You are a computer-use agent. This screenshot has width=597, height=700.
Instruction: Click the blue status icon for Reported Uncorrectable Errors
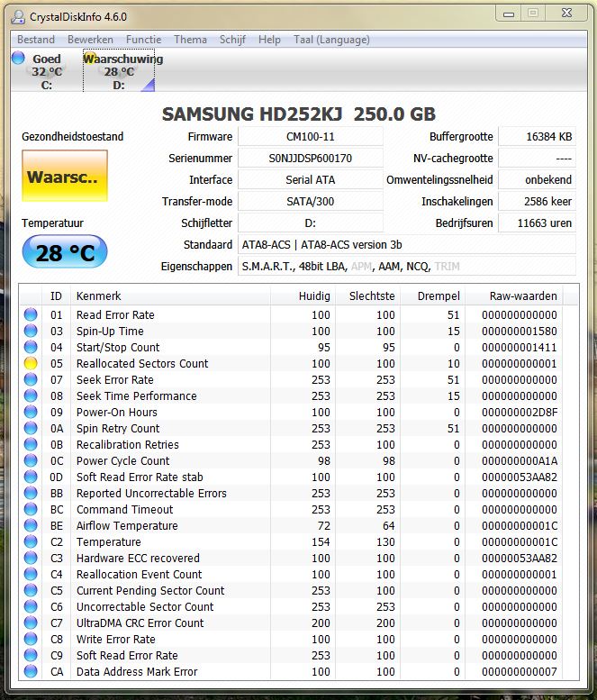tap(31, 493)
